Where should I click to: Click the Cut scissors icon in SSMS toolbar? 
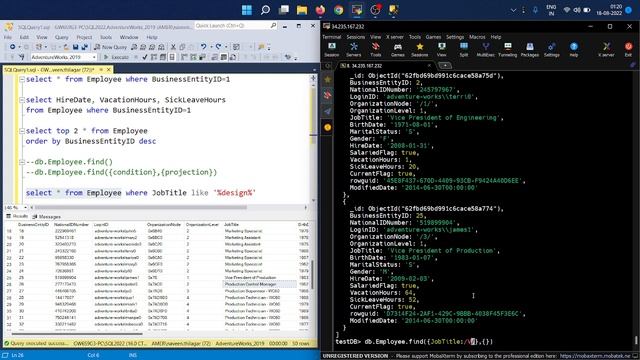(x=173, y=47)
